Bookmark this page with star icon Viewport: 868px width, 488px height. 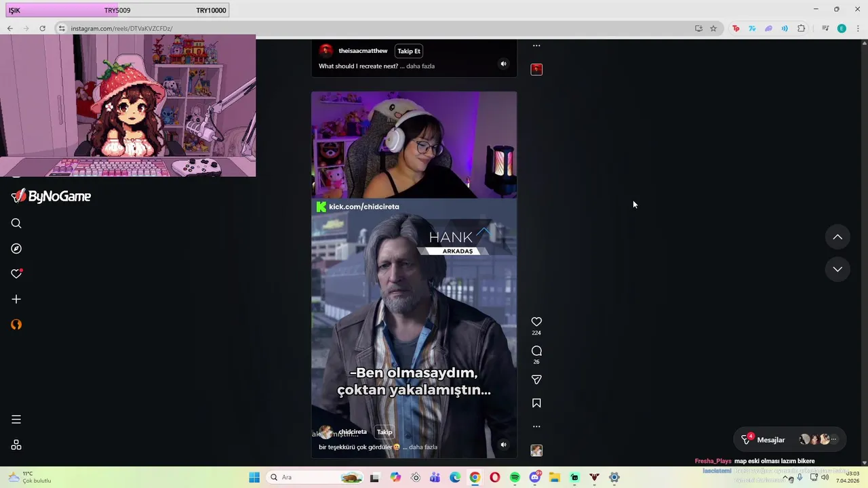pos(713,28)
